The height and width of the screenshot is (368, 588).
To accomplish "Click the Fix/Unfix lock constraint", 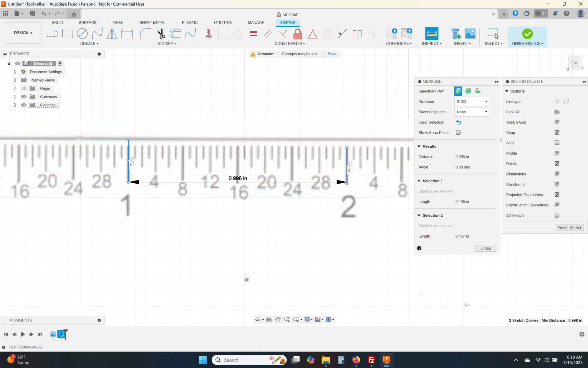I will [298, 34].
